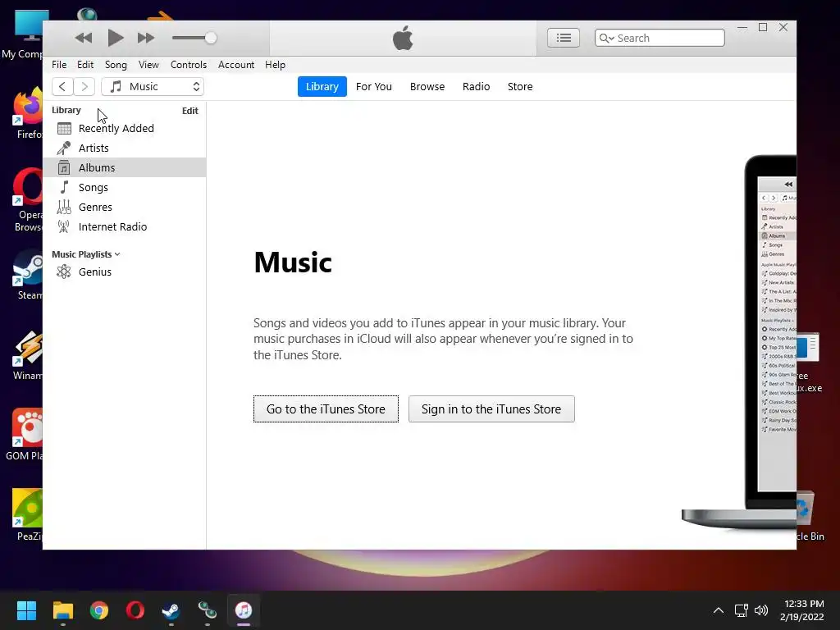Open File Explorer from the taskbar

coord(62,610)
